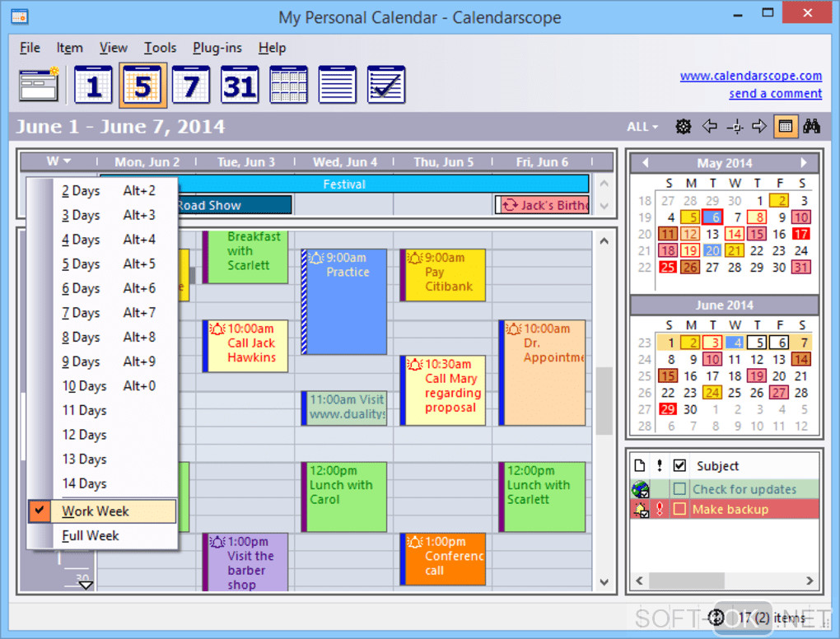Go to next period arrow
This screenshot has width=840, height=639.
[x=759, y=127]
